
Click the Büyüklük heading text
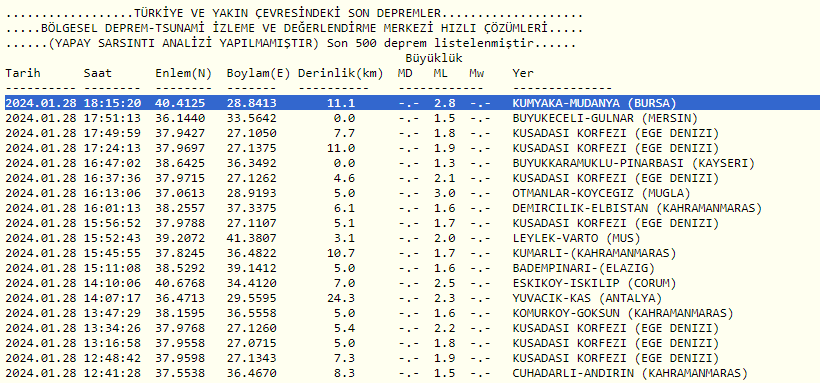click(434, 58)
